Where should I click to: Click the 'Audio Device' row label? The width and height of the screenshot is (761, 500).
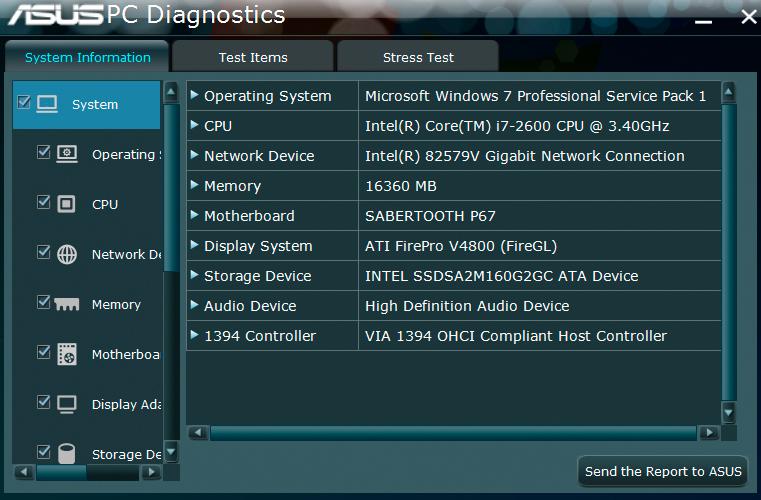click(250, 306)
